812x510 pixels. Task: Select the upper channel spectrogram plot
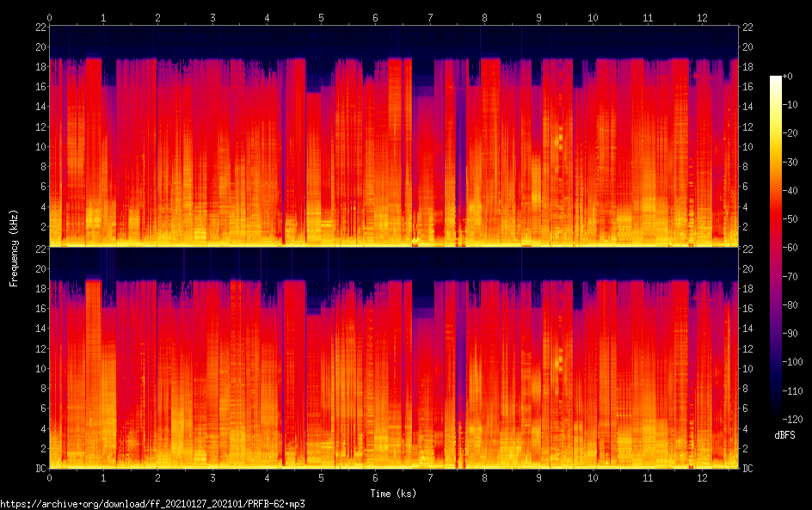(394, 136)
